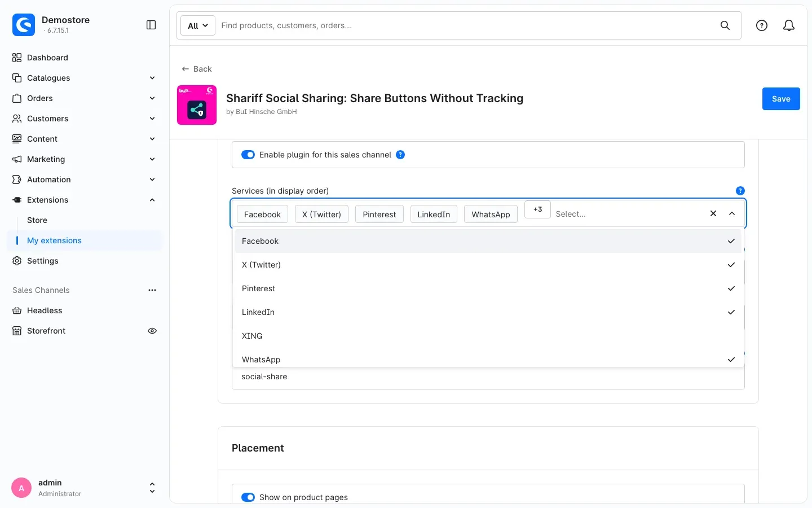The height and width of the screenshot is (508, 812).
Task: Expand the Orders menu chevron
Action: [x=152, y=98]
